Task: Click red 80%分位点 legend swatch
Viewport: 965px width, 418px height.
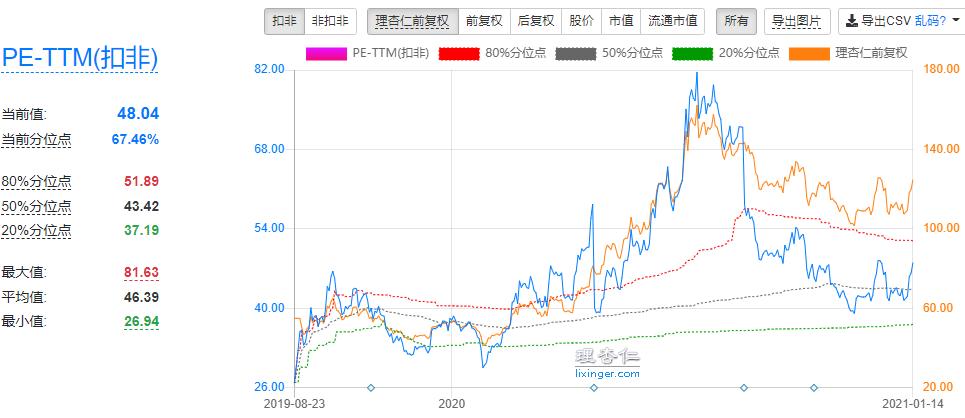Action: pos(459,54)
